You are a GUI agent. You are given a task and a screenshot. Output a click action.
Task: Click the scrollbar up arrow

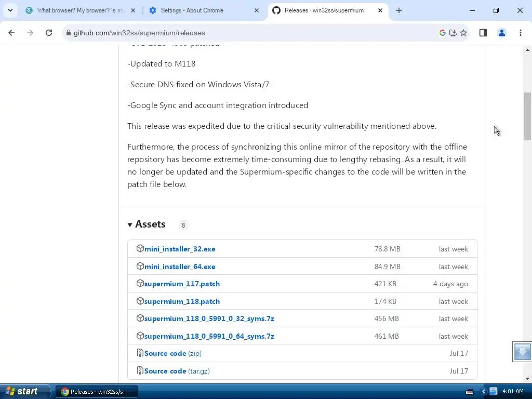click(x=527, y=50)
